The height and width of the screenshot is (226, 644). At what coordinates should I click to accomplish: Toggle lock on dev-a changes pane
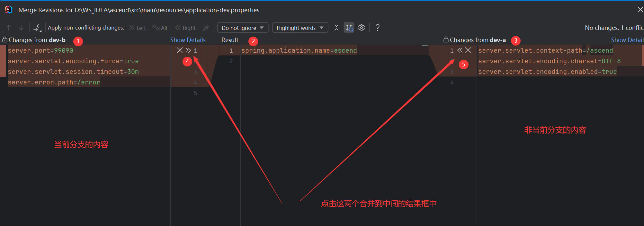click(x=446, y=40)
